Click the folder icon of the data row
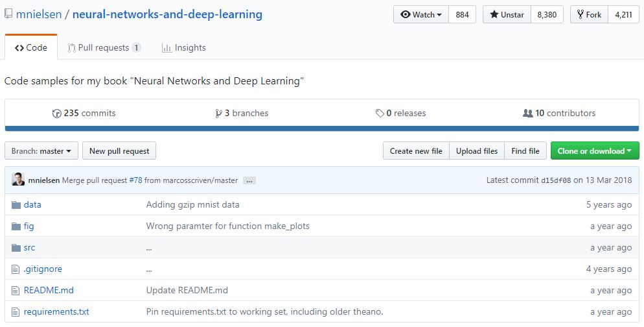The height and width of the screenshot is (327, 644). (x=16, y=205)
